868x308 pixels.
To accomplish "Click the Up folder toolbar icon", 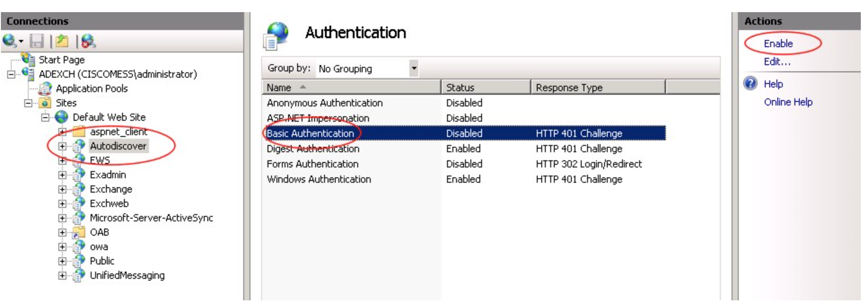I will [62, 41].
